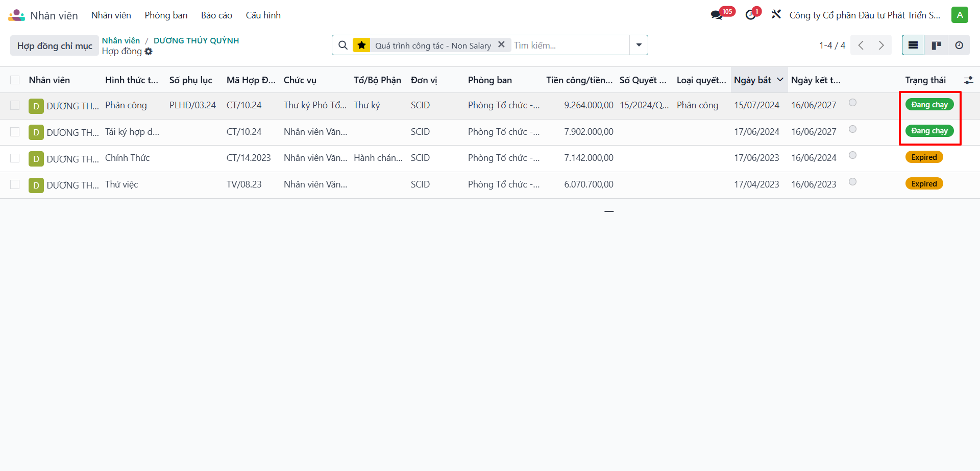
Task: Go to DƯƠNG THÚY QUỲNH breadcrumb link
Action: click(196, 40)
